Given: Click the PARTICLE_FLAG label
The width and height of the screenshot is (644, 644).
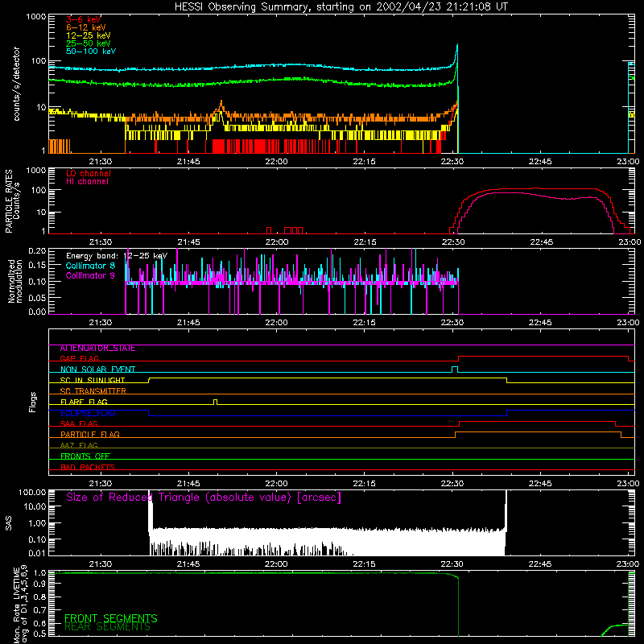Looking at the screenshot, I should 90,435.
